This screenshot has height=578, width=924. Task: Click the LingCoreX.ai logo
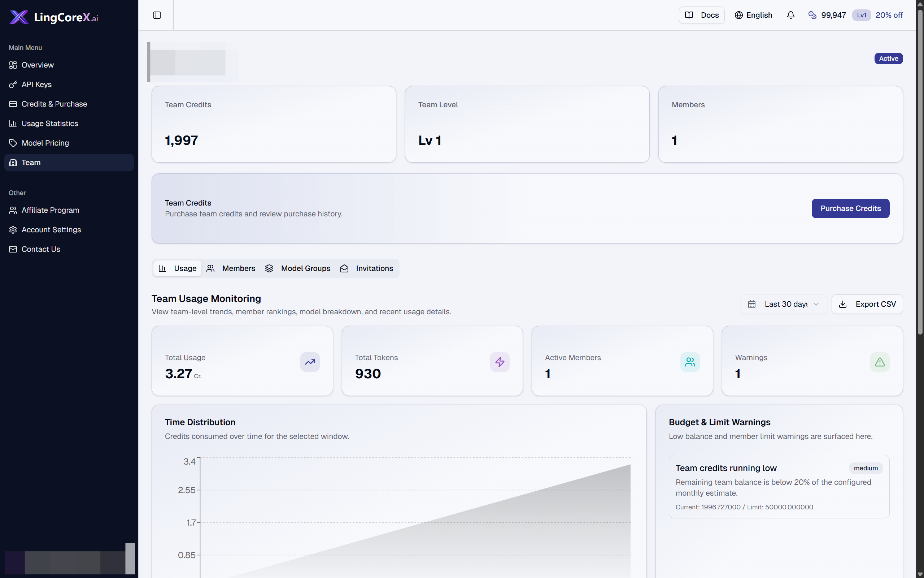coord(54,17)
